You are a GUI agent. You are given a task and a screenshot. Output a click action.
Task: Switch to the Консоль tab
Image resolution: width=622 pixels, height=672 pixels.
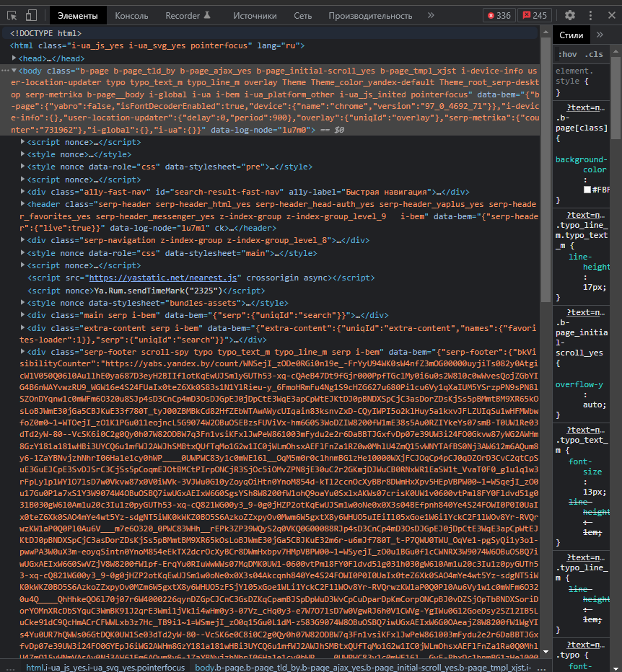point(131,15)
